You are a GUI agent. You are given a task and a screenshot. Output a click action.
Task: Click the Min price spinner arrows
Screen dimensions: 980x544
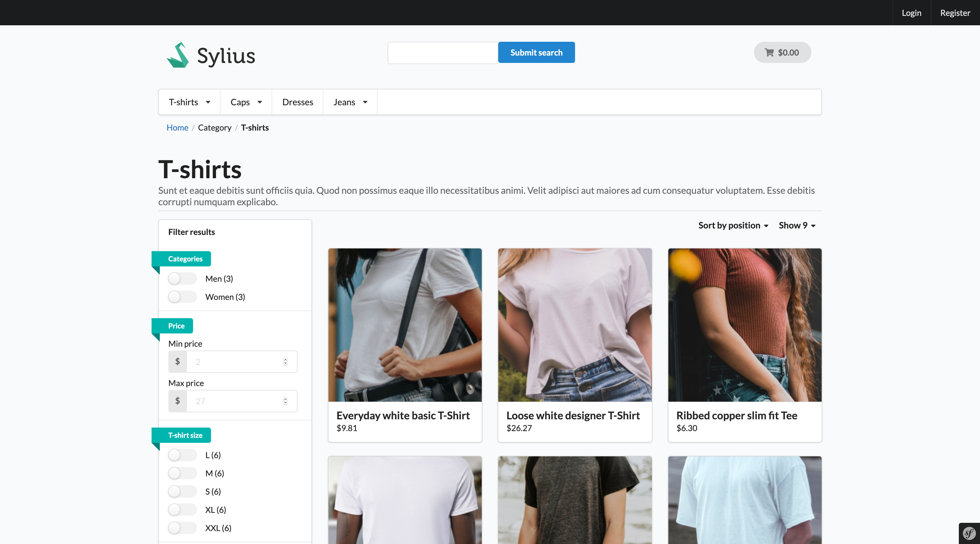click(x=285, y=361)
